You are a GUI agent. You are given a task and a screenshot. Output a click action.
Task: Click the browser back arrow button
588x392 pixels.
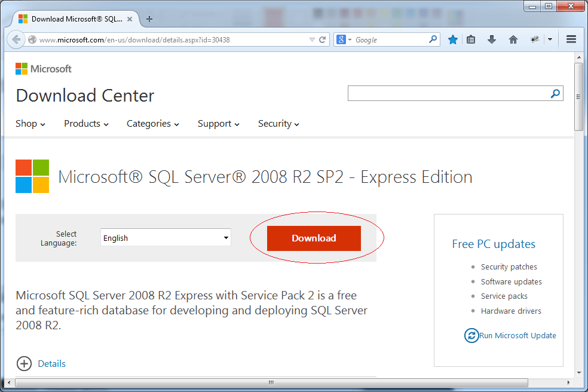click(16, 39)
